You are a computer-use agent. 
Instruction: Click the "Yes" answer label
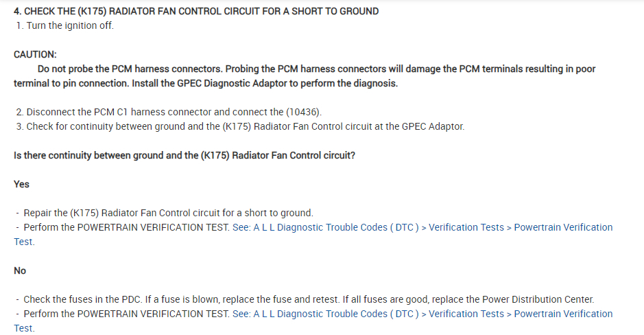pyautogui.click(x=22, y=184)
